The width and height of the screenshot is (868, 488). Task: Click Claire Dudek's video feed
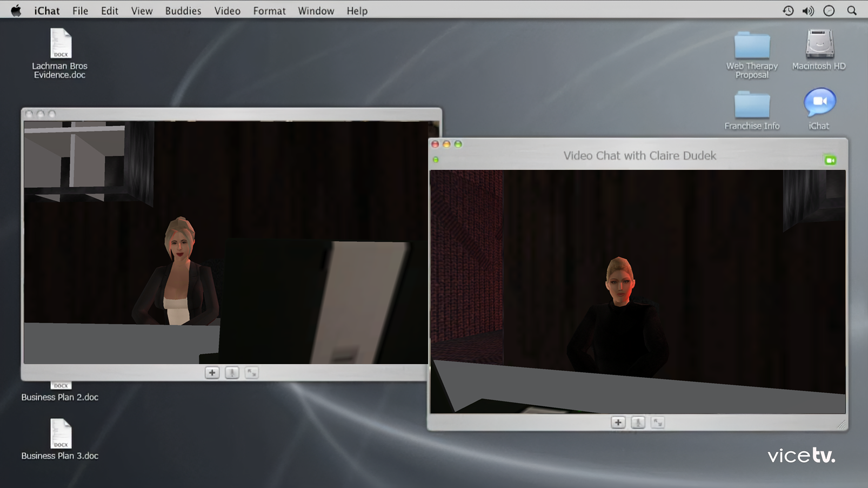coord(638,292)
